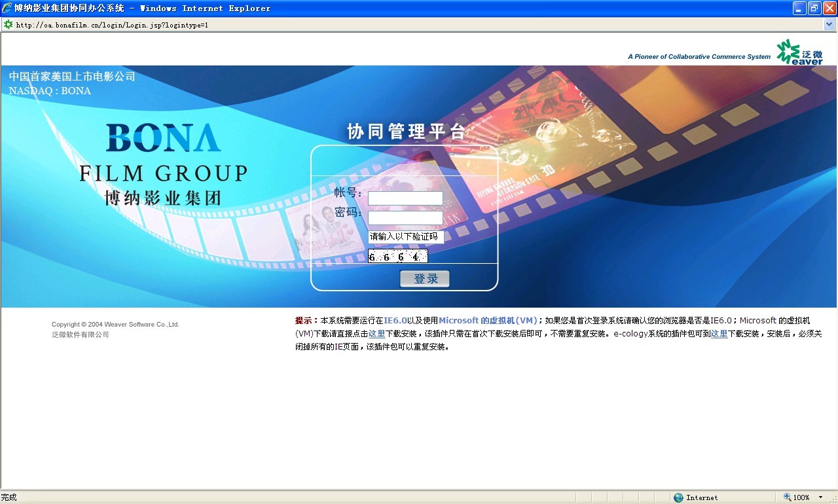Viewport: 838px width, 504px height.
Task: Click the red 提示 label
Action: coord(306,321)
